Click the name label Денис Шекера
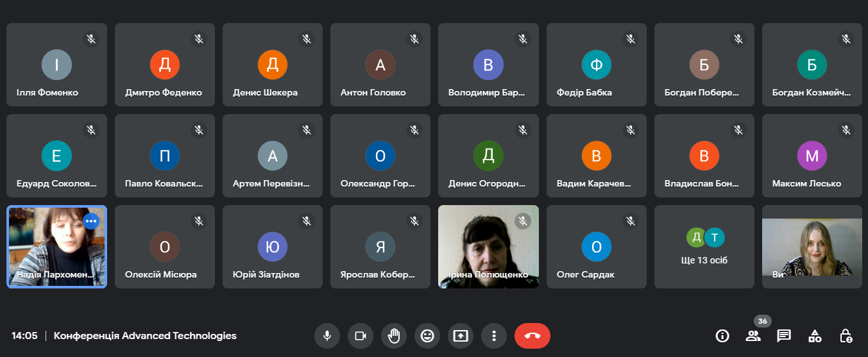 click(265, 92)
